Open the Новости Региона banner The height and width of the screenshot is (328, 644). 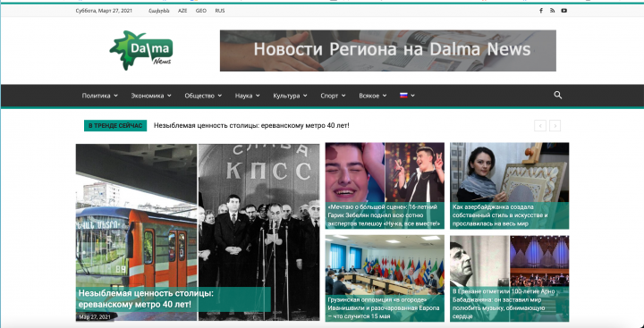(388, 50)
